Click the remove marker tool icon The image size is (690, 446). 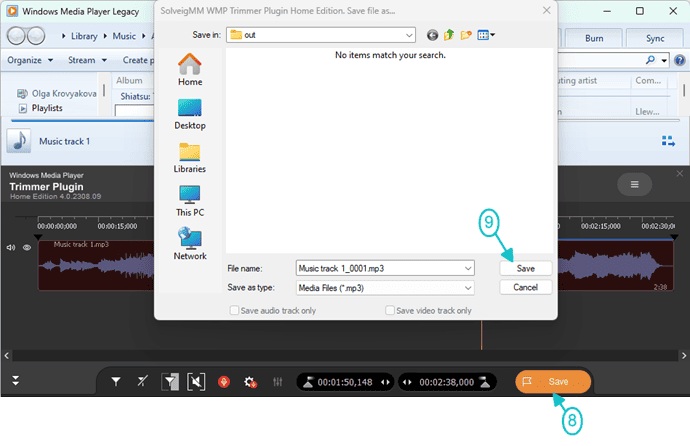pos(142,381)
